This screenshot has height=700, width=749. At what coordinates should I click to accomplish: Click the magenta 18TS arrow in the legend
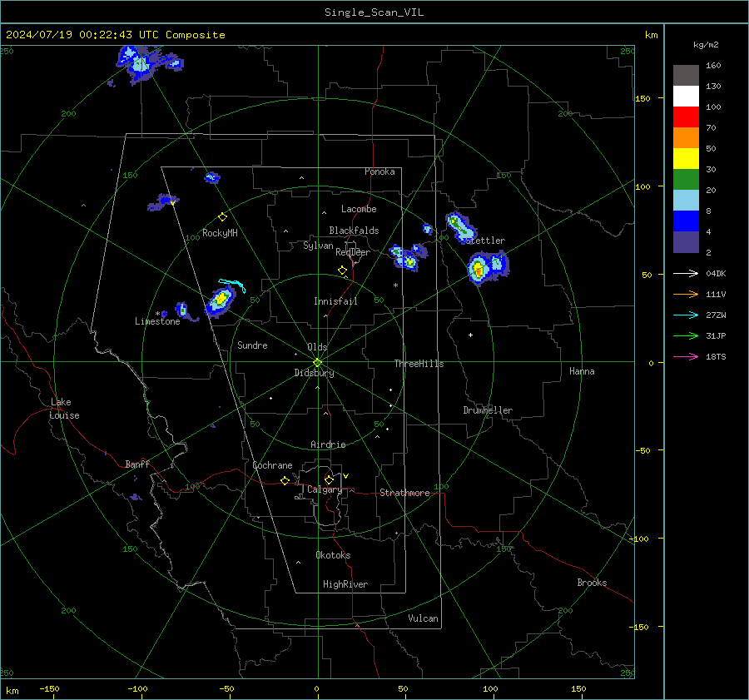pyautogui.click(x=686, y=357)
